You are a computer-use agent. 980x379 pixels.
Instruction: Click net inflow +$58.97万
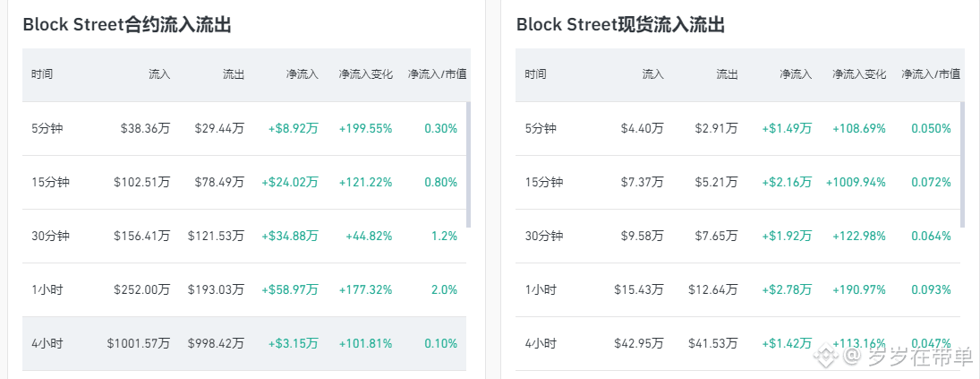tap(290, 290)
